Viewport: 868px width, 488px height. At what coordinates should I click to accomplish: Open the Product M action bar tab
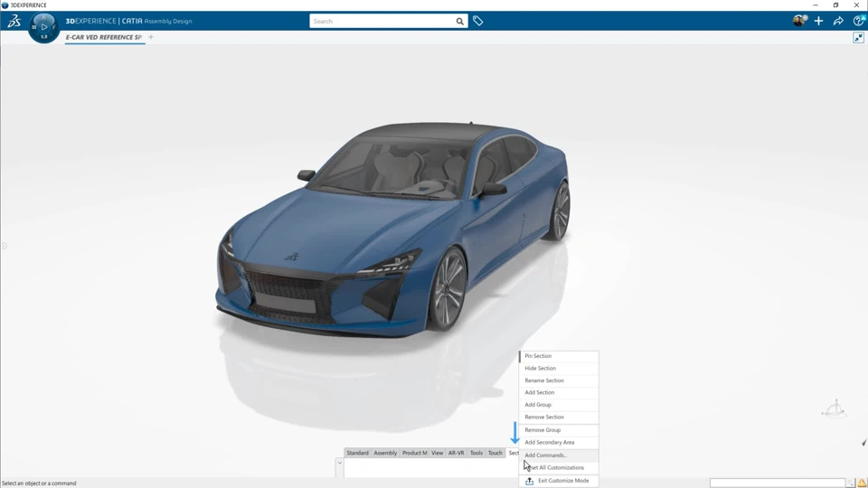(414, 453)
